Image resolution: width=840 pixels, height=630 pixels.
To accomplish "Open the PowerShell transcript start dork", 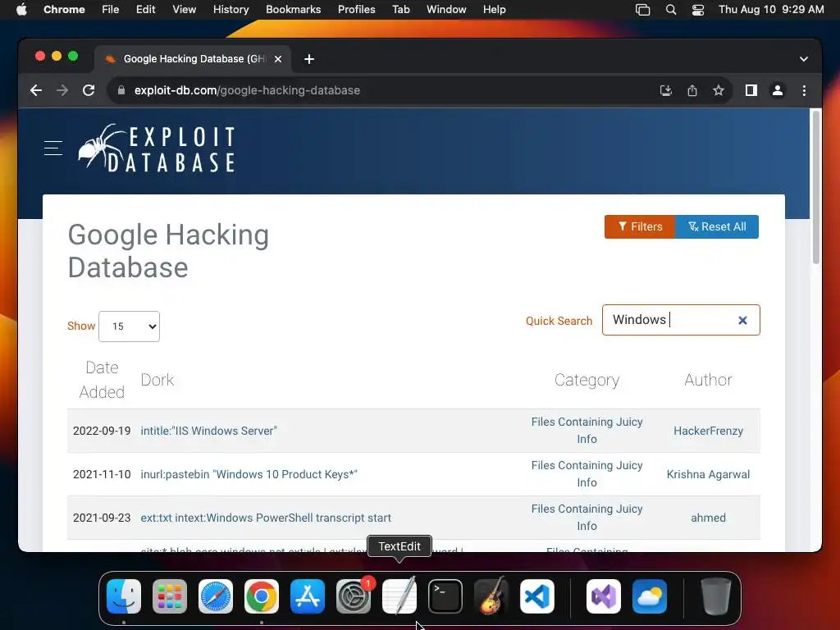I will coord(266,518).
